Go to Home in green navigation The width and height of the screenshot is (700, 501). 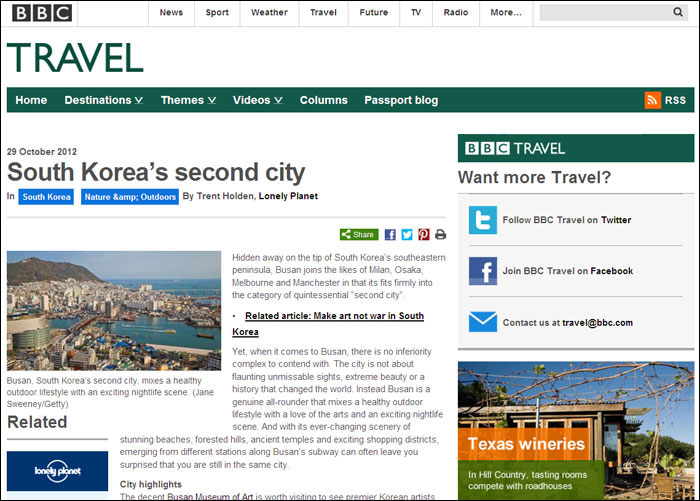[x=31, y=100]
